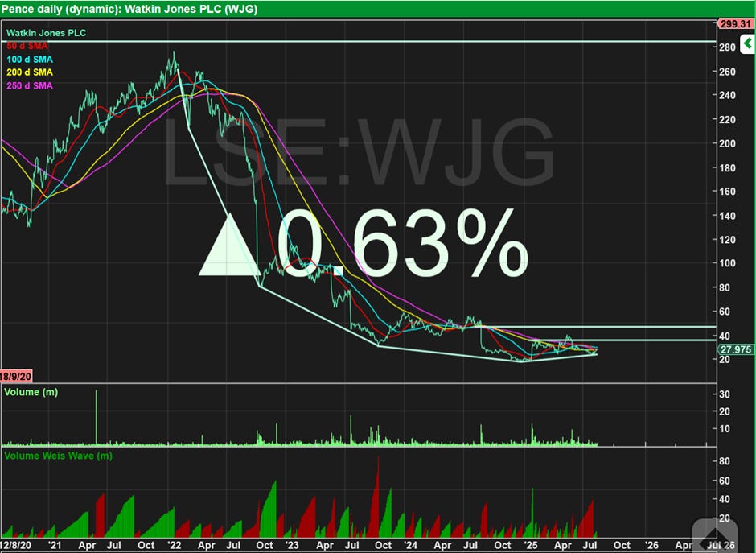Click the 'Volume Weis Wave (m)' panel label
756x553 pixels.
point(58,456)
